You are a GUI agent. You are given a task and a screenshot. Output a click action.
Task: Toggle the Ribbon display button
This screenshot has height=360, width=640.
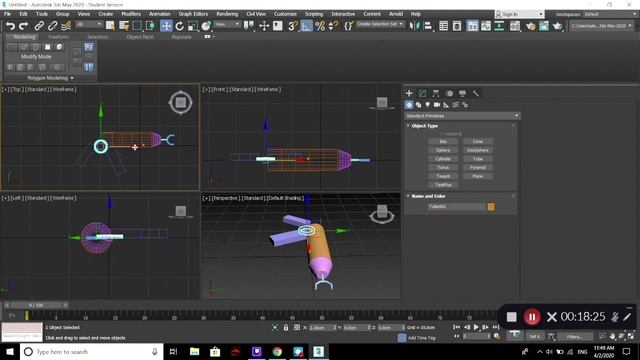[x=472, y=26]
